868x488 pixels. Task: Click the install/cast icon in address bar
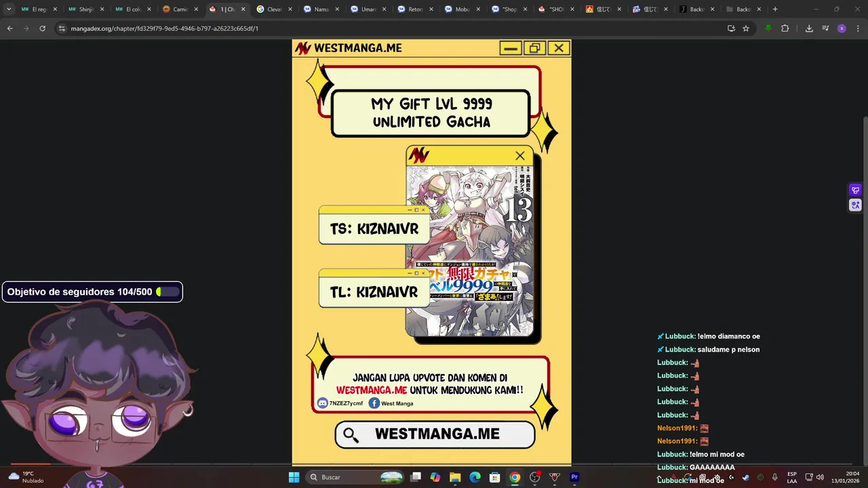pos(731,28)
